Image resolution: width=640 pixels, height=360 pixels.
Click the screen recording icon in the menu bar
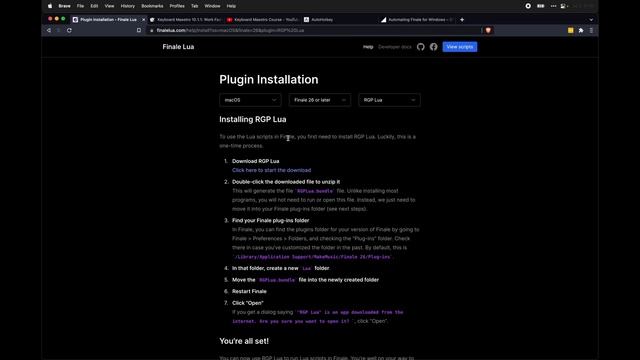(528, 6)
